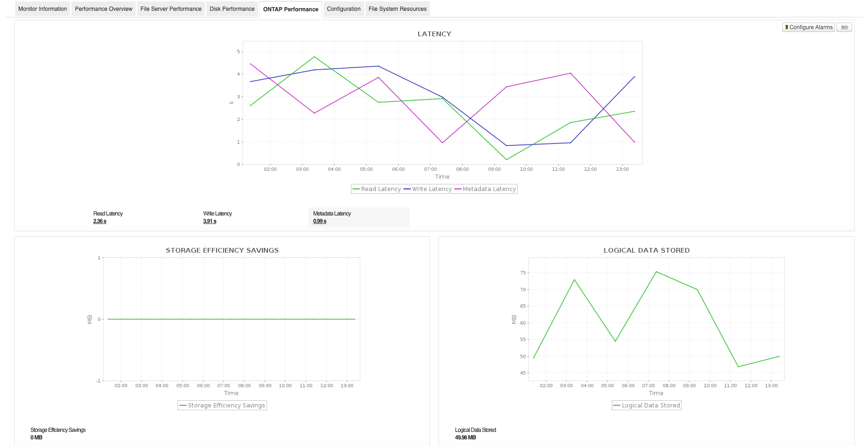This screenshot has height=446, width=868.
Task: Switch to the Monitor Information tab
Action: [x=42, y=9]
